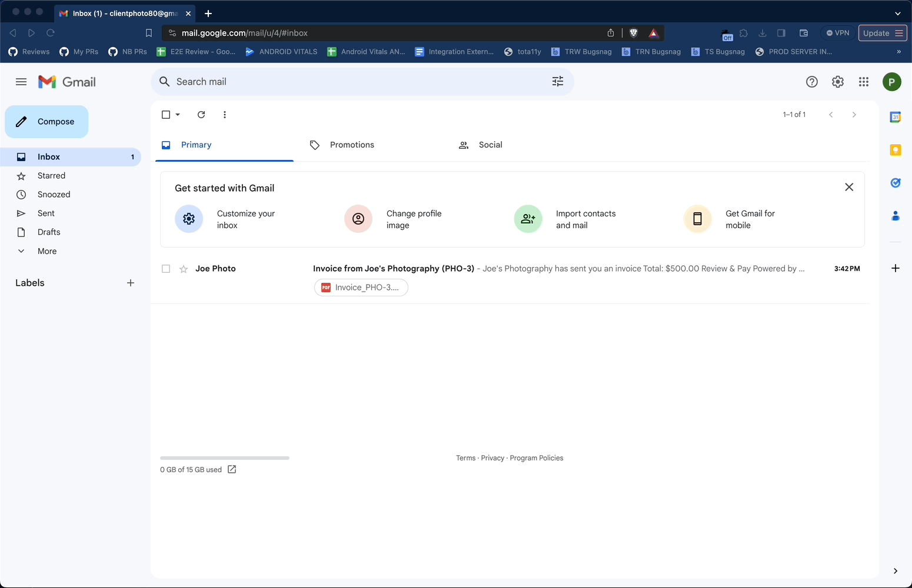The image size is (912, 588).
Task: Open the Google apps grid
Action: click(863, 82)
